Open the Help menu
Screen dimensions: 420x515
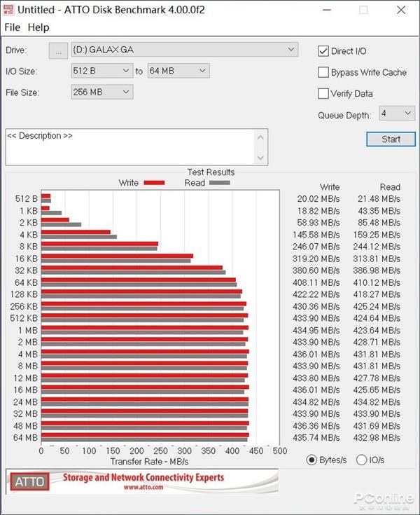click(38, 27)
